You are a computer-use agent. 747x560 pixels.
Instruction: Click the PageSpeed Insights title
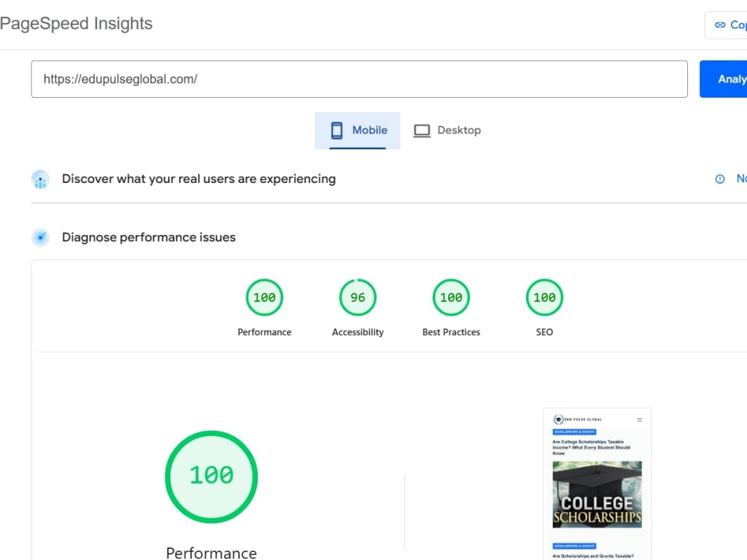[x=76, y=23]
